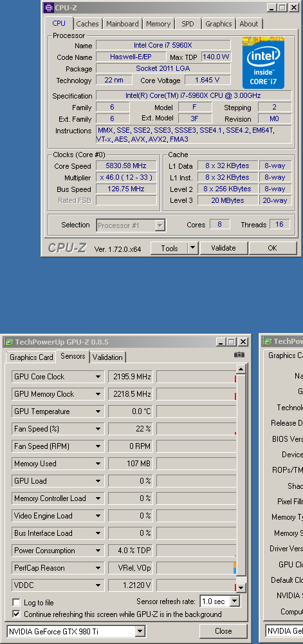The width and height of the screenshot is (303, 644).
Task: Click the PerfCap Reason value VRel, VOp
Action: click(x=131, y=568)
